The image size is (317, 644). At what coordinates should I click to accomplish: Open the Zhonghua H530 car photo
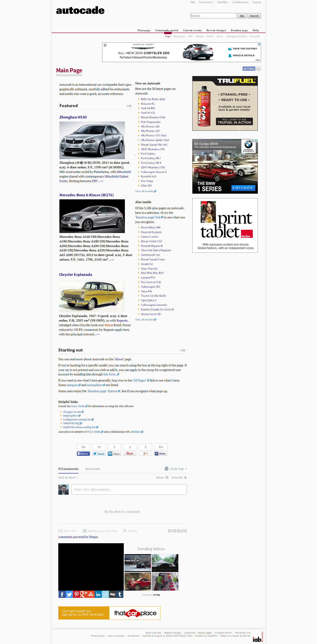tap(92, 140)
